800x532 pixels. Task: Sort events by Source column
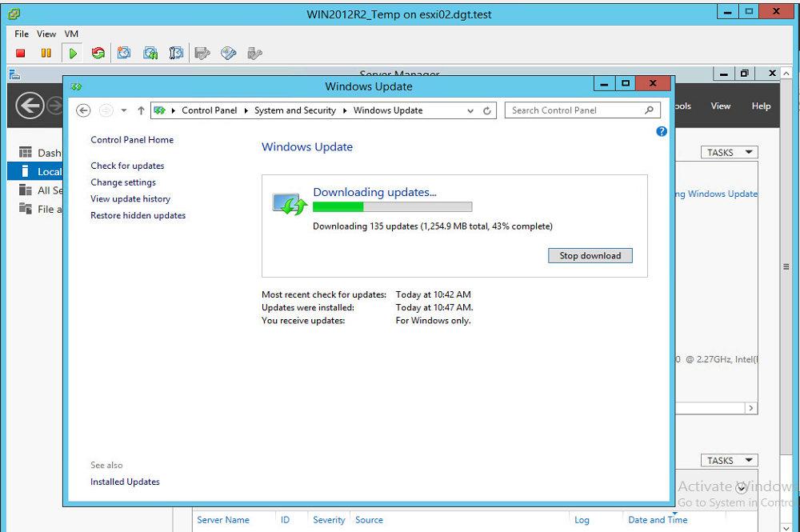pyautogui.click(x=369, y=520)
